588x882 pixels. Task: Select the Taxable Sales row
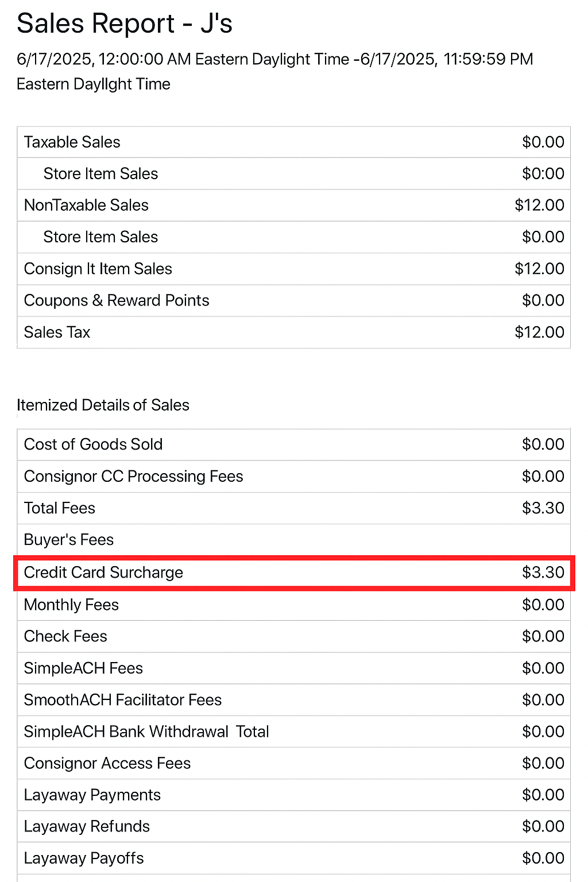click(293, 142)
